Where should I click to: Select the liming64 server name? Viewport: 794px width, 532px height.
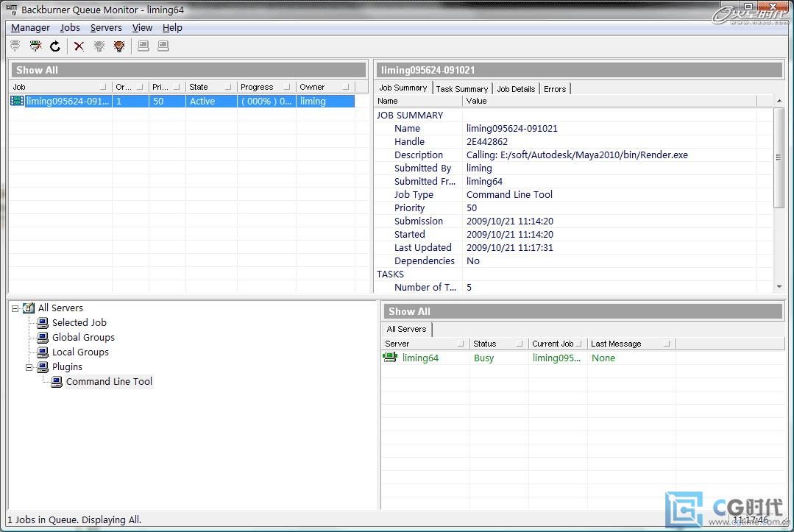[x=420, y=358]
